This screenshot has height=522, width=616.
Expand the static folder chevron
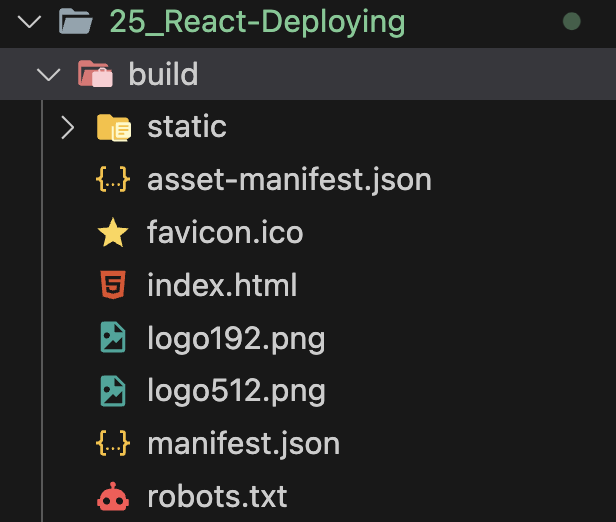[x=68, y=127]
